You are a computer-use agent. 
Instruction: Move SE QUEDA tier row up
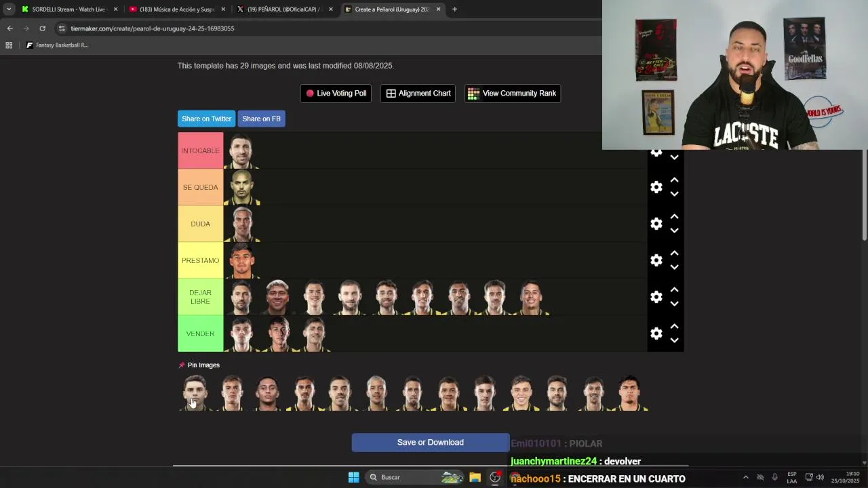pyautogui.click(x=674, y=180)
